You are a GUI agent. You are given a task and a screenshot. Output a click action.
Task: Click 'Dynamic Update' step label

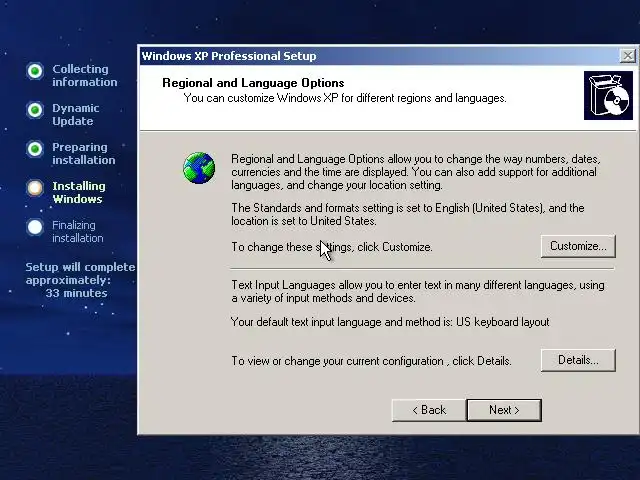pyautogui.click(x=76, y=114)
